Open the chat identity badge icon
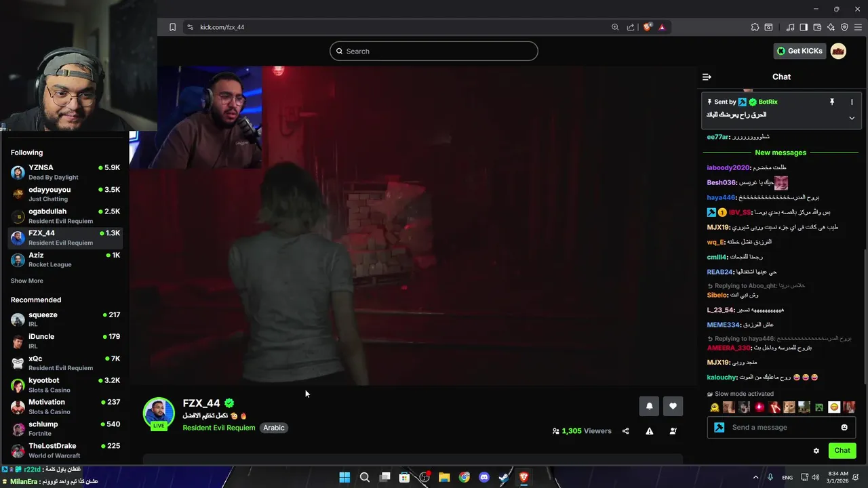The width and height of the screenshot is (868, 488). click(x=719, y=428)
